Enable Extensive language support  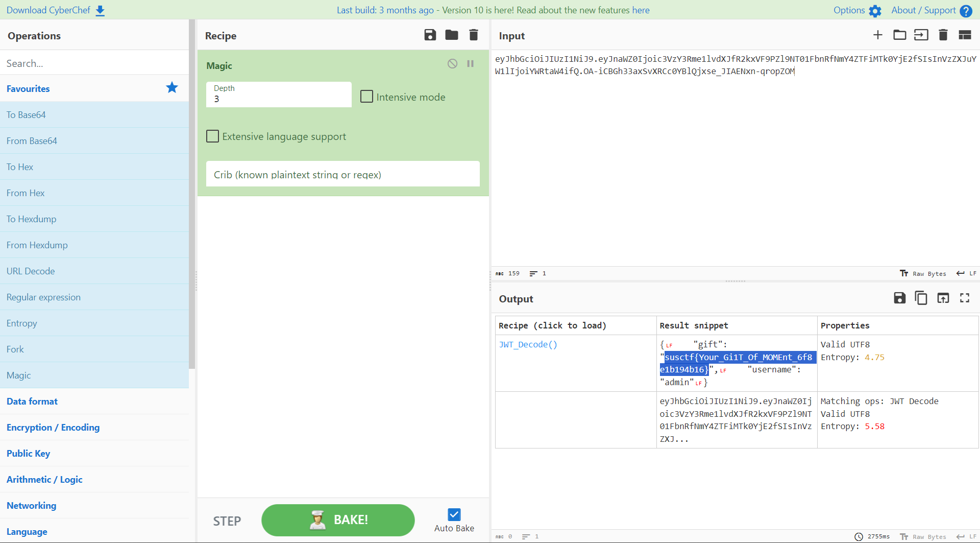click(x=213, y=136)
